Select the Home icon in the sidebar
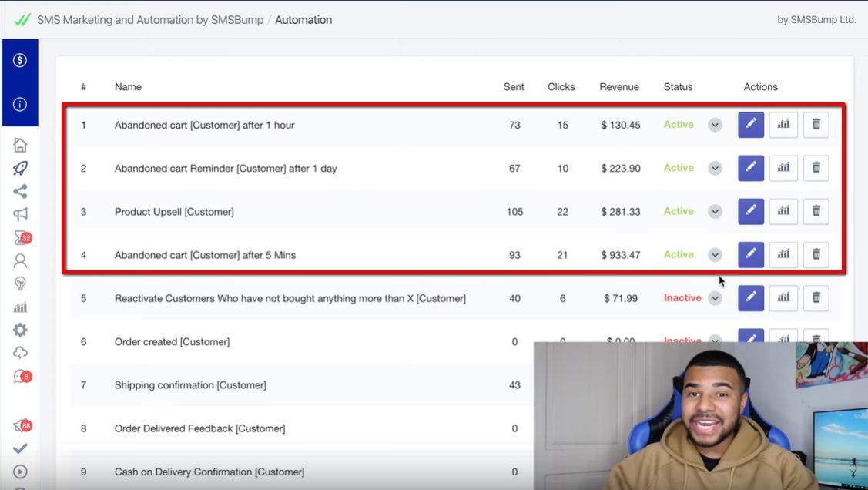This screenshot has height=490, width=868. pyautogui.click(x=19, y=144)
